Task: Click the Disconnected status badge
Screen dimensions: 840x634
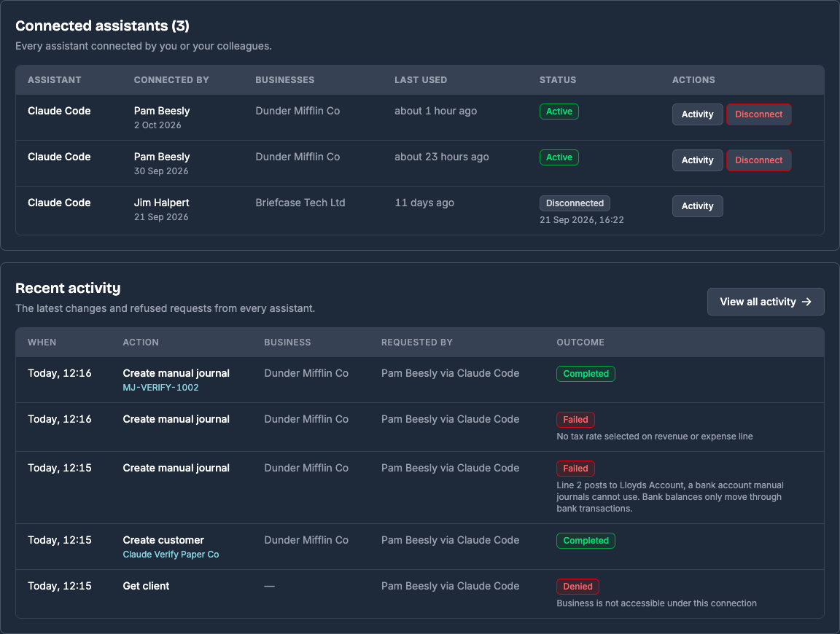Action: tap(575, 203)
